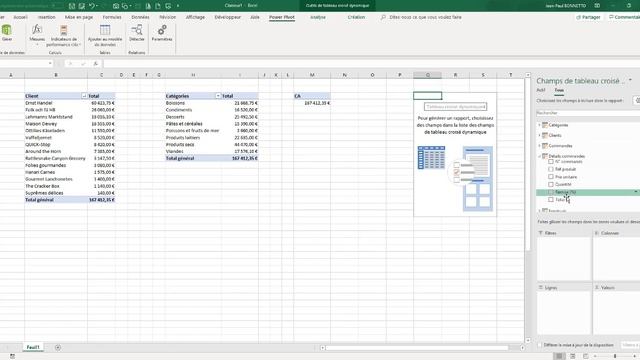Open the Données ribbon tab
The image size is (640, 360).
(x=140, y=17)
